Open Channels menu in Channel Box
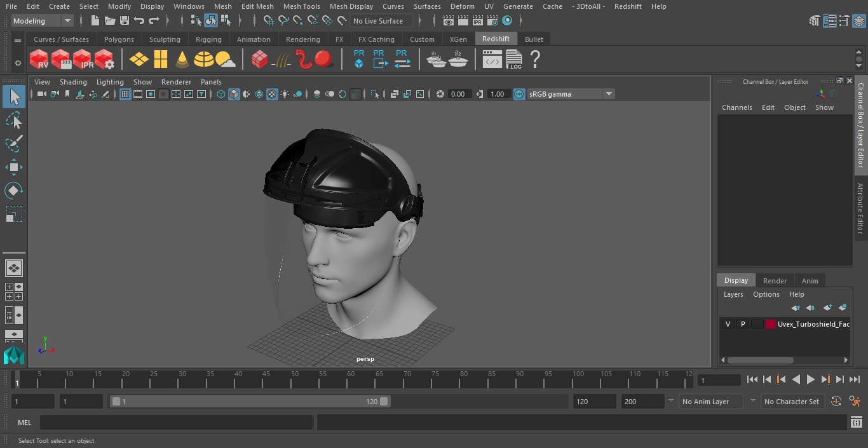Image resolution: width=868 pixels, height=448 pixels. (x=736, y=107)
